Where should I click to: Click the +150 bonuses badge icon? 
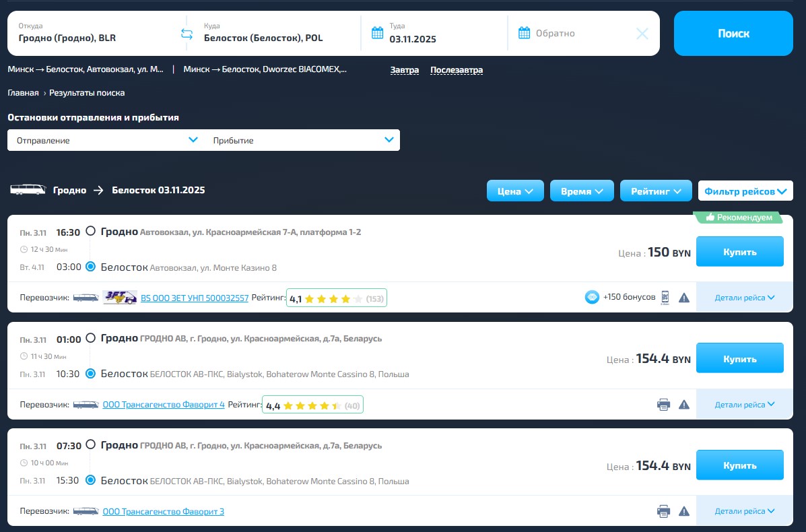(x=592, y=297)
